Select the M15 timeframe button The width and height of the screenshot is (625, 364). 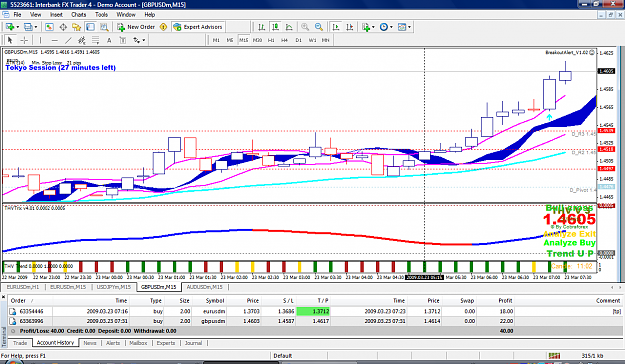pyautogui.click(x=244, y=40)
